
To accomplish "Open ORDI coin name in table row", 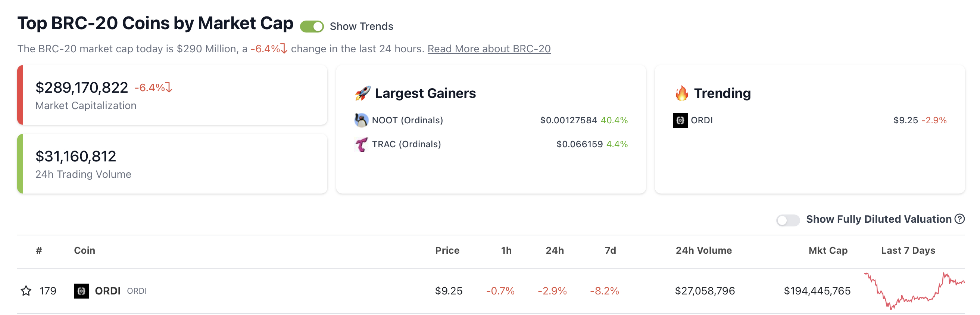I will [107, 291].
